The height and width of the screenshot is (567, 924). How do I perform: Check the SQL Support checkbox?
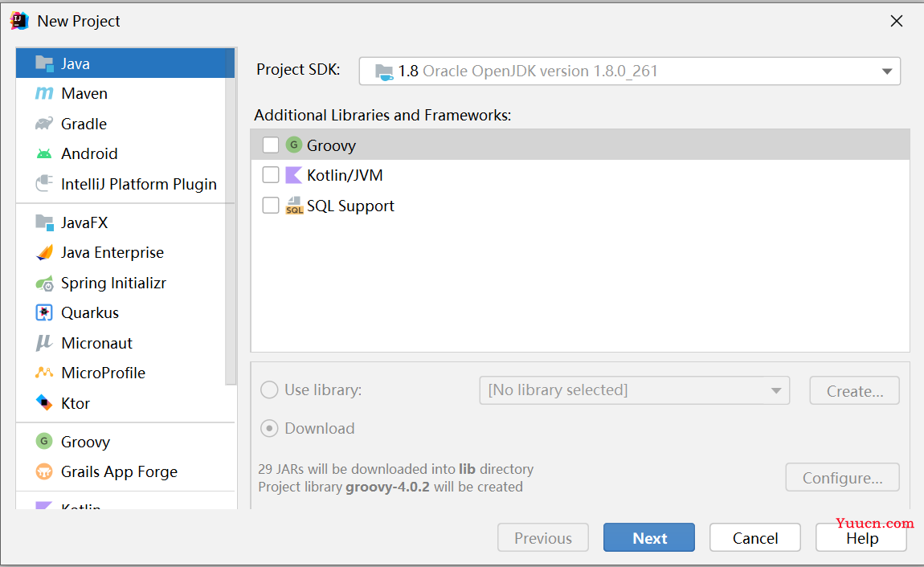pos(271,206)
